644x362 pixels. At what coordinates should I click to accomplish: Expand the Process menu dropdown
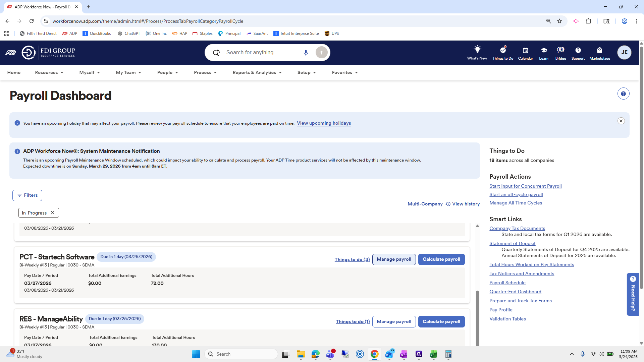point(205,73)
